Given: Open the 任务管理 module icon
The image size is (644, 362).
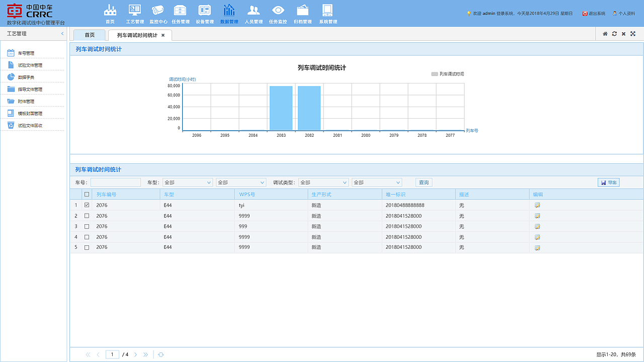Looking at the screenshot, I should coord(180,14).
